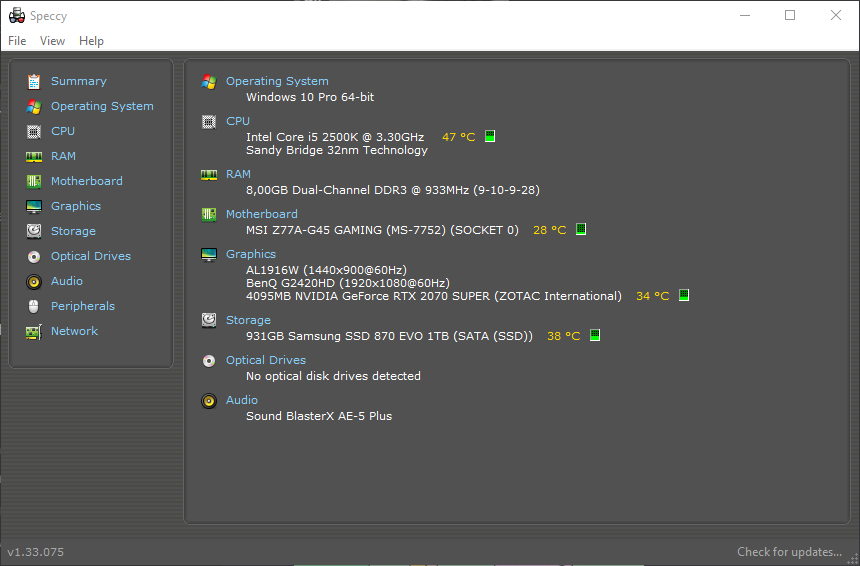Click the Storage drive icon in main panel
This screenshot has height=566, width=860.
pos(209,320)
